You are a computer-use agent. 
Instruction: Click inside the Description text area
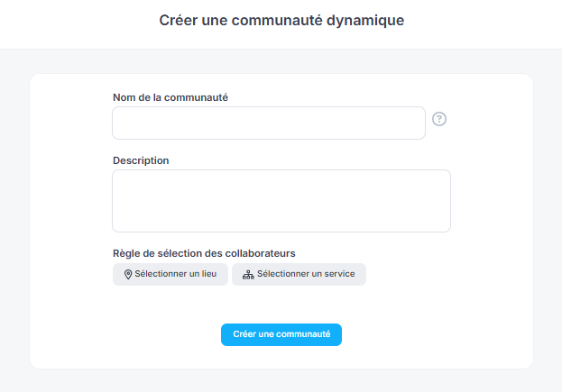click(281, 200)
